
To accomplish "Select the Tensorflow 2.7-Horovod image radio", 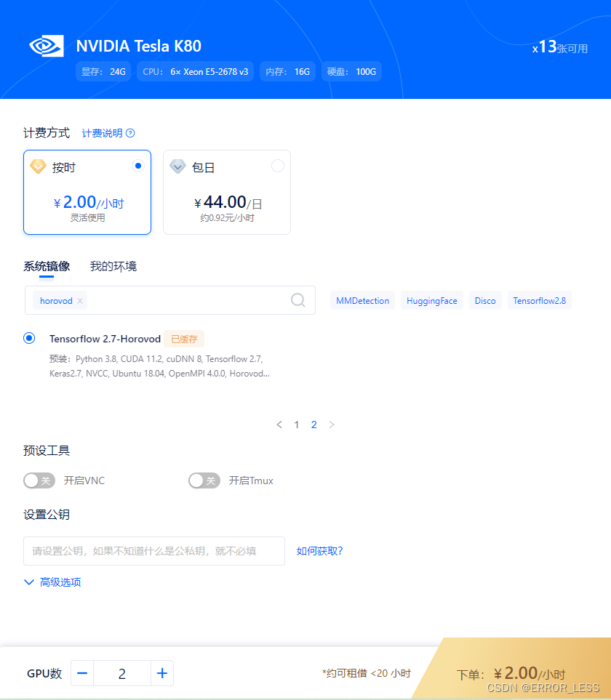I will pyautogui.click(x=29, y=338).
